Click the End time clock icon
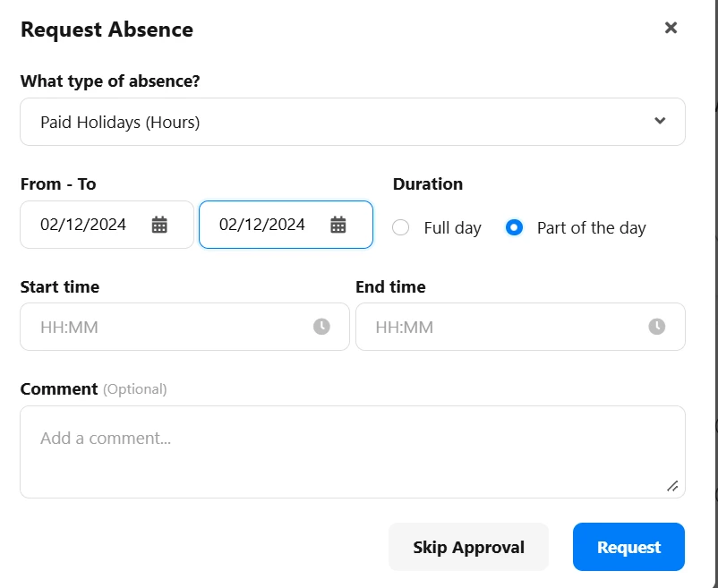This screenshot has width=718, height=588. [656, 327]
